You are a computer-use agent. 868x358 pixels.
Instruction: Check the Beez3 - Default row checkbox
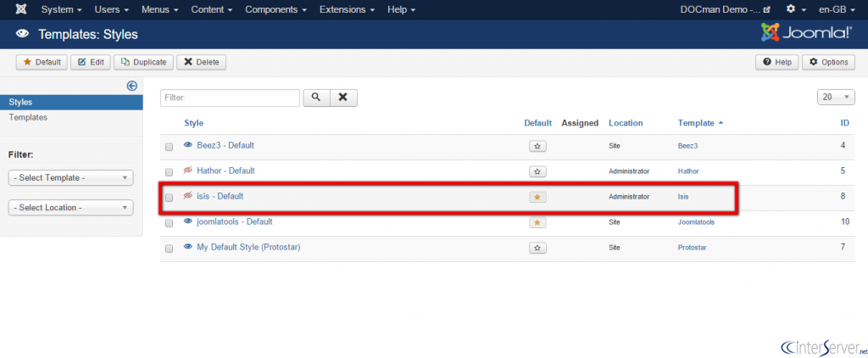click(x=170, y=147)
